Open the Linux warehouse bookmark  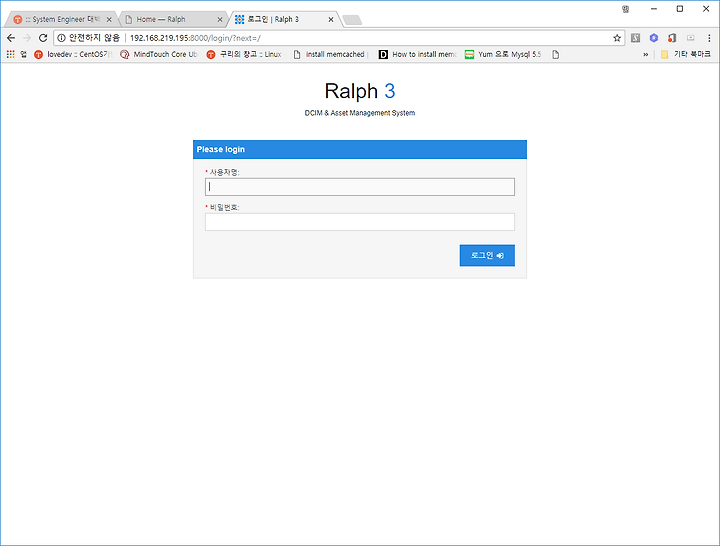245,55
